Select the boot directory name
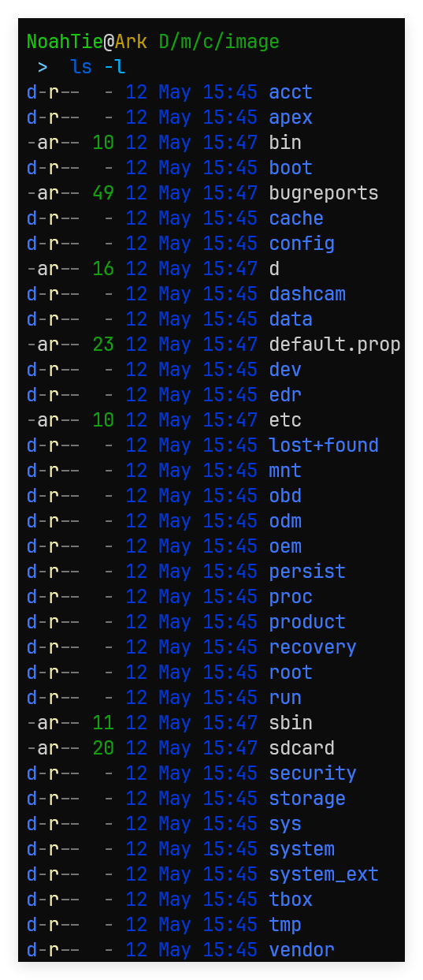The width and height of the screenshot is (423, 980). [x=291, y=168]
